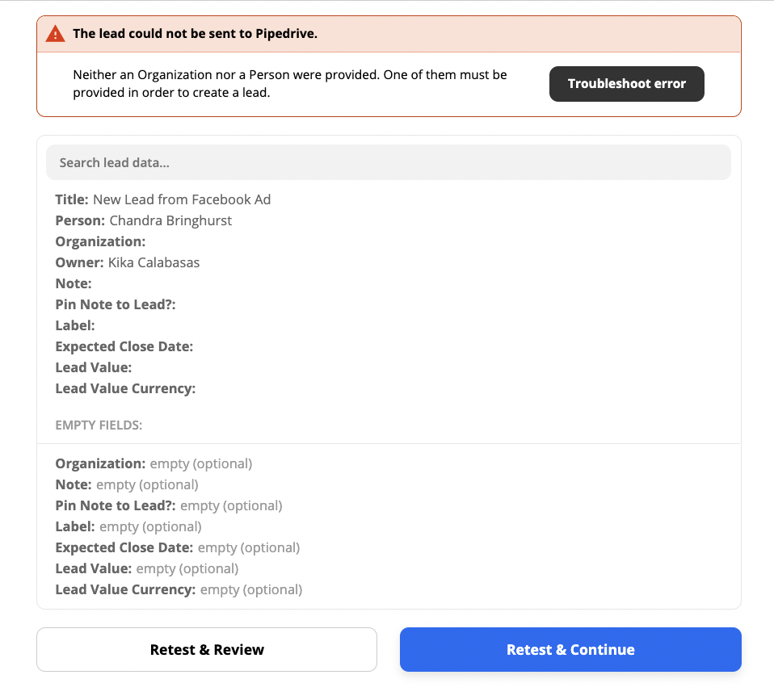The width and height of the screenshot is (774, 700).
Task: Click the red warning triangle icon
Action: coord(55,34)
